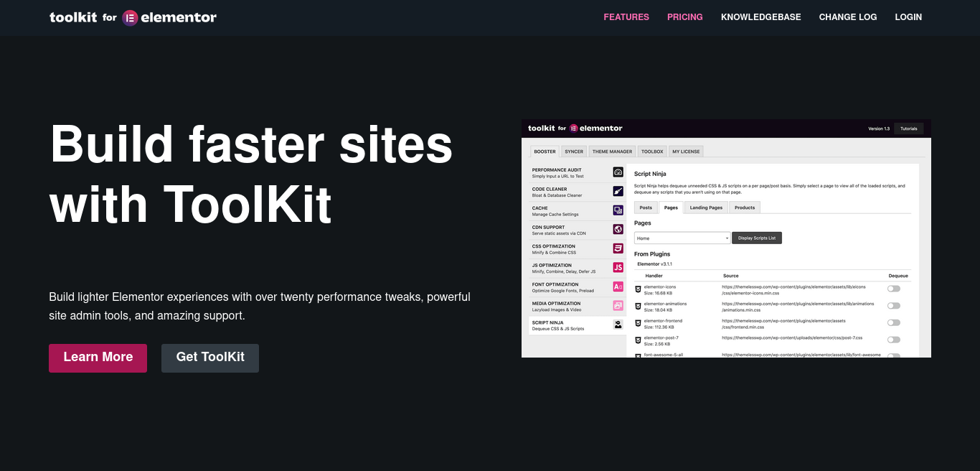Screen dimensions: 980x471
Task: Select the Font Optimization letter icon
Action: coord(618,286)
